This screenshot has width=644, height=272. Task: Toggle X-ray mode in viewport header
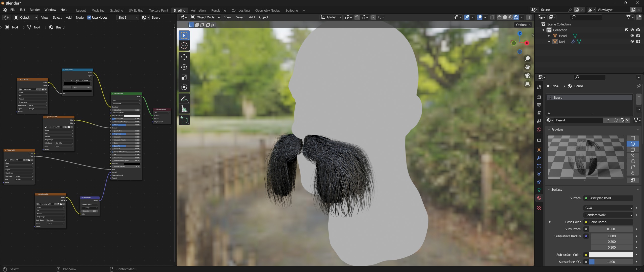[x=492, y=17]
